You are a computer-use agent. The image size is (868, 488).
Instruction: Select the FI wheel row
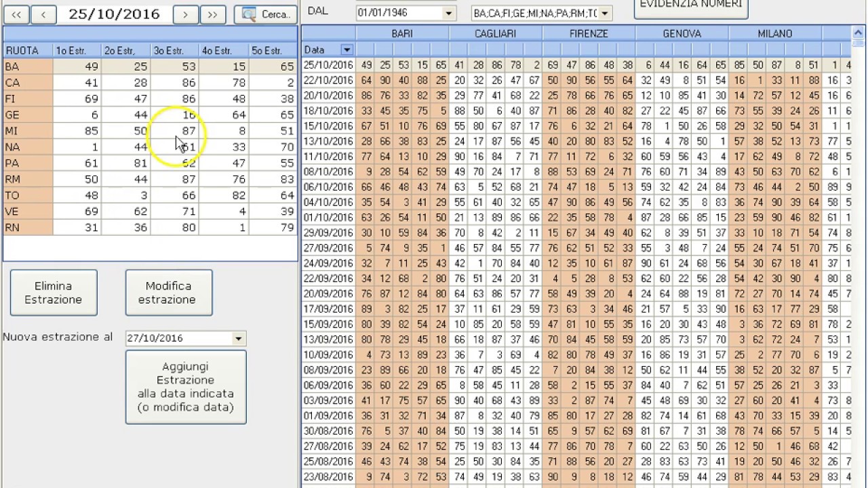pos(150,99)
